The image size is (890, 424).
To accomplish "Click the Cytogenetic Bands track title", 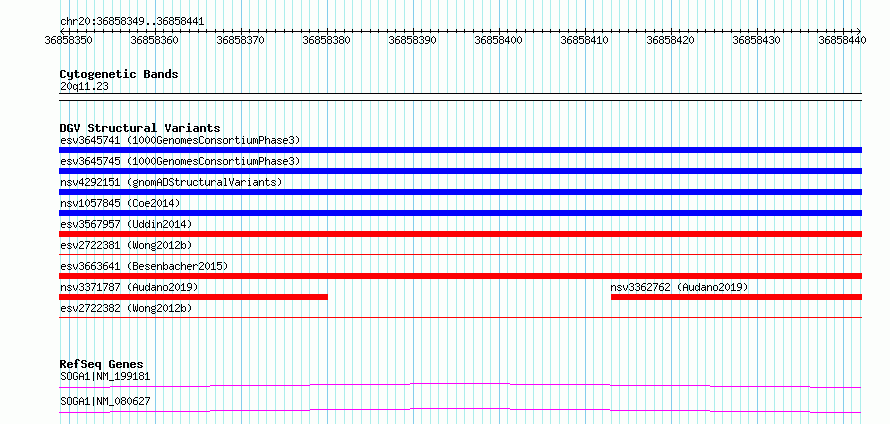I will click(119, 74).
